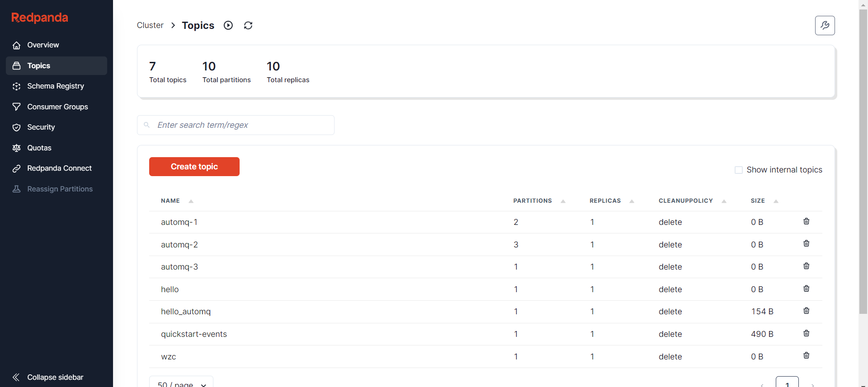This screenshot has height=387, width=868.
Task: Delete the wzc topic using trash icon
Action: coord(806,355)
